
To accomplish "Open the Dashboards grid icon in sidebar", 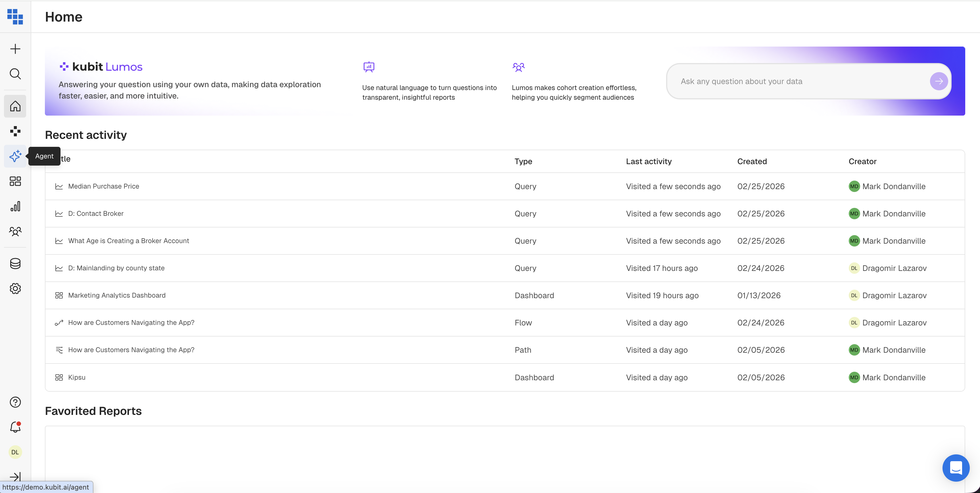I will [15, 181].
